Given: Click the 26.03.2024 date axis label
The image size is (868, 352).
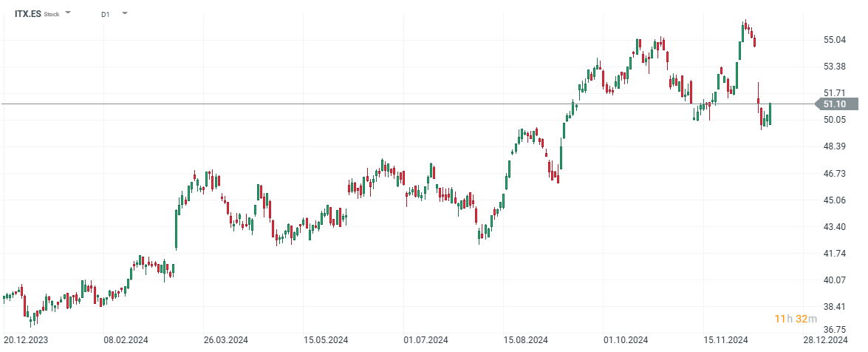Looking at the screenshot, I should pos(225,341).
